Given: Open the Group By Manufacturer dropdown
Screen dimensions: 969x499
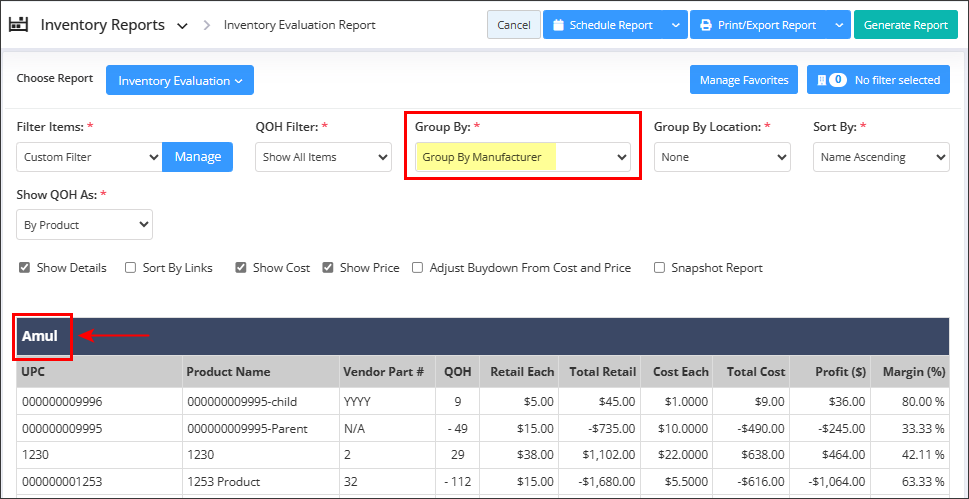Looking at the screenshot, I should click(523, 157).
